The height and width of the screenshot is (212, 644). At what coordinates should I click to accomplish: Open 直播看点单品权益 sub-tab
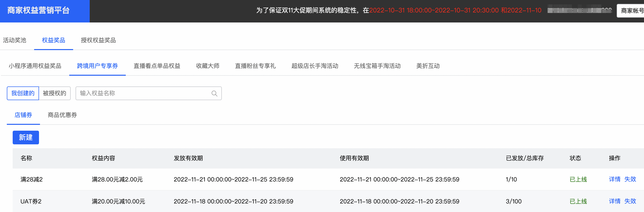157,66
